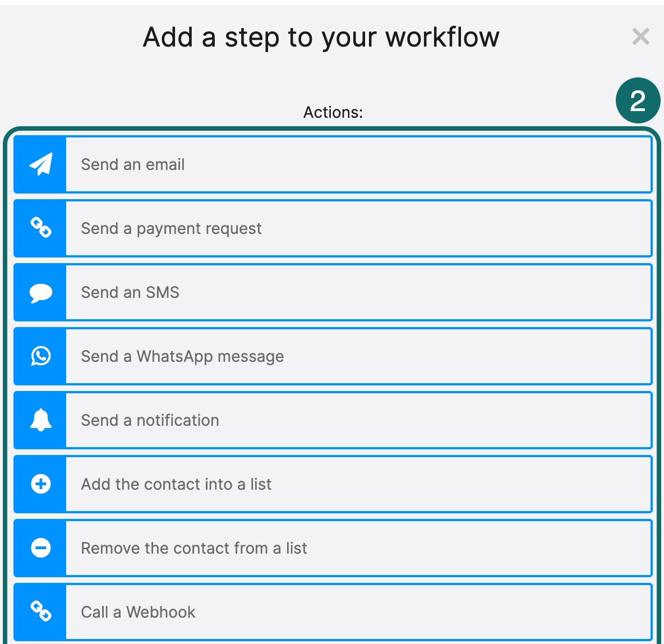Image resolution: width=664 pixels, height=644 pixels.
Task: Click the paper plane email icon
Action: 40,164
